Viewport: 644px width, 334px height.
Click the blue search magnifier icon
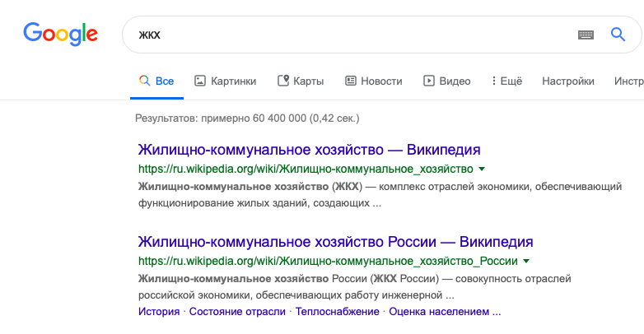(x=618, y=35)
